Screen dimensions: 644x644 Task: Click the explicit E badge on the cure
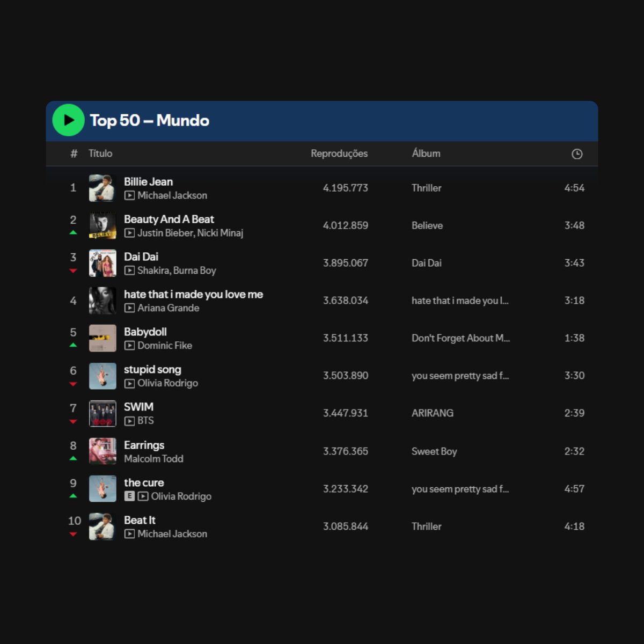(129, 496)
